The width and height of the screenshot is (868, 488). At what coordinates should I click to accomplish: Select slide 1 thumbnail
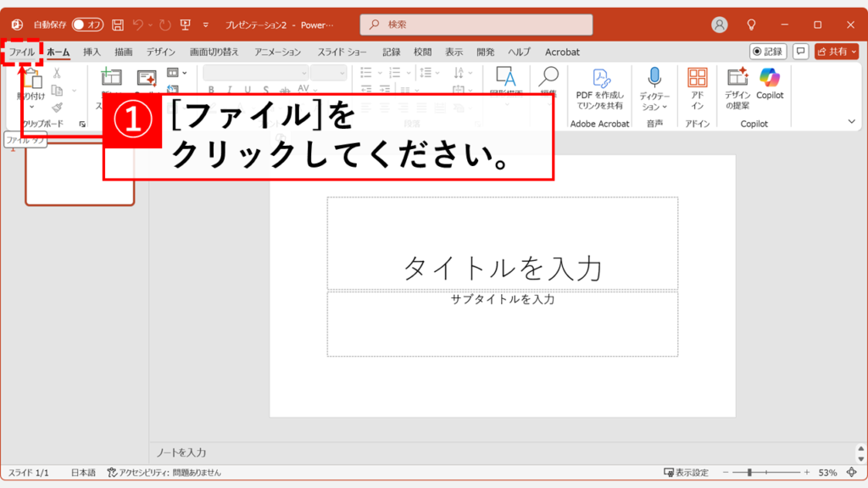click(80, 174)
